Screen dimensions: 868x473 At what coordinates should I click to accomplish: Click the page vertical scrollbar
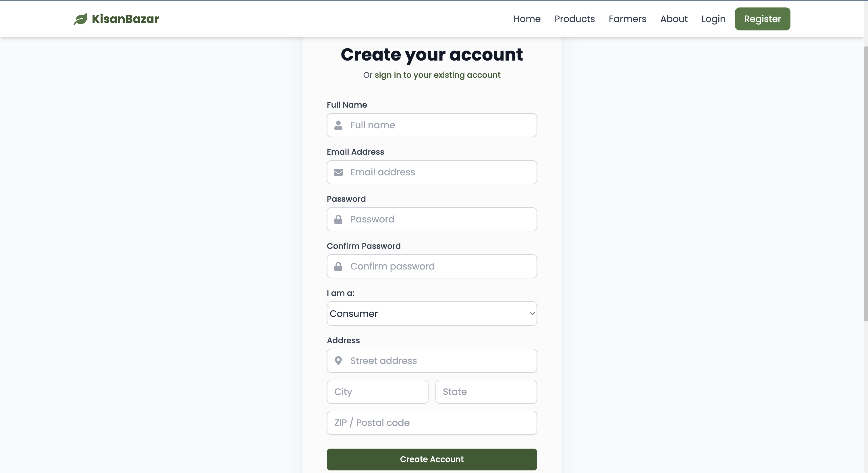(866, 183)
